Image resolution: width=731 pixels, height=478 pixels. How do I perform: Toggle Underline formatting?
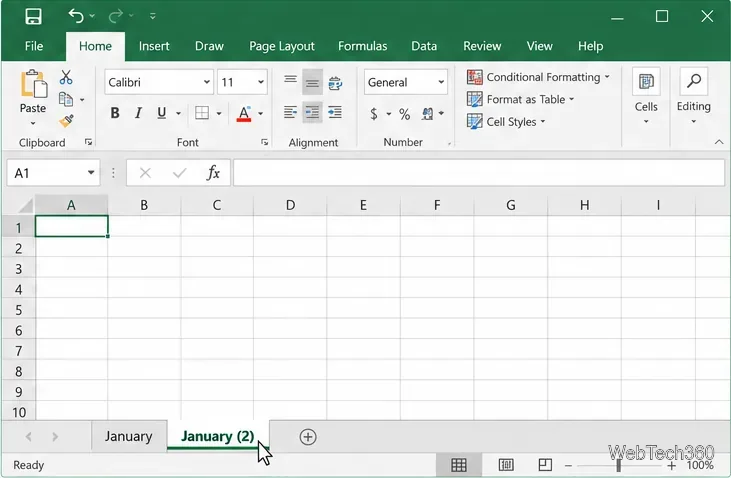161,113
